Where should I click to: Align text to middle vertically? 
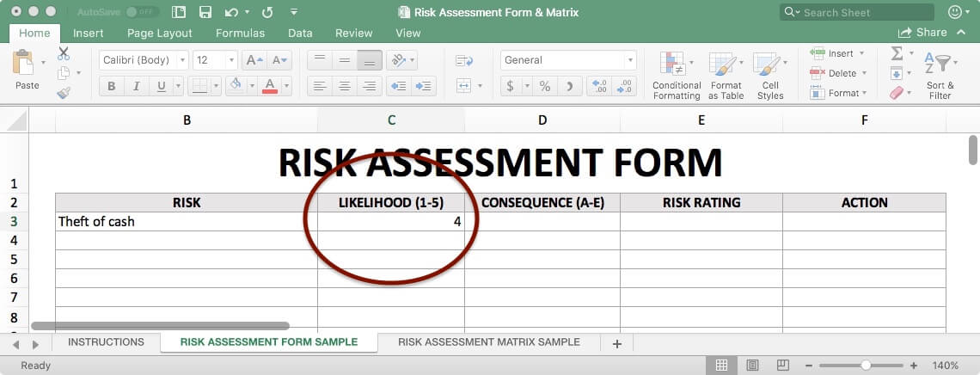pos(345,60)
